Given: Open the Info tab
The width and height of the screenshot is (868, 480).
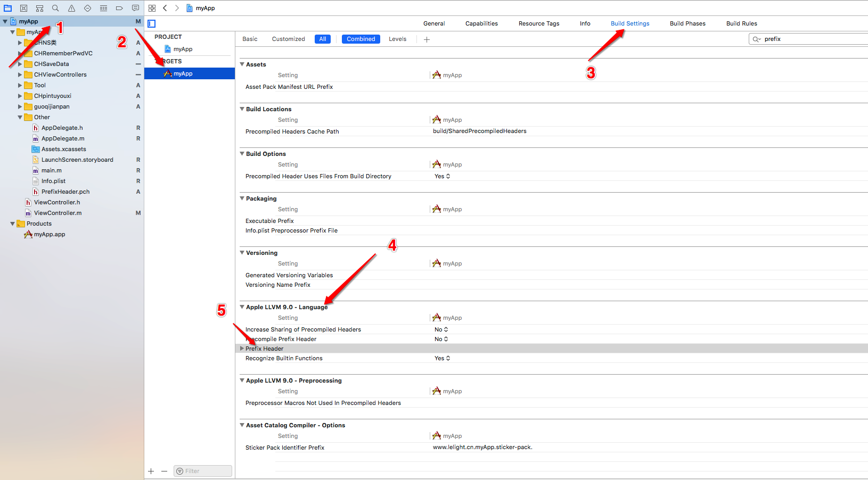Looking at the screenshot, I should pyautogui.click(x=585, y=23).
